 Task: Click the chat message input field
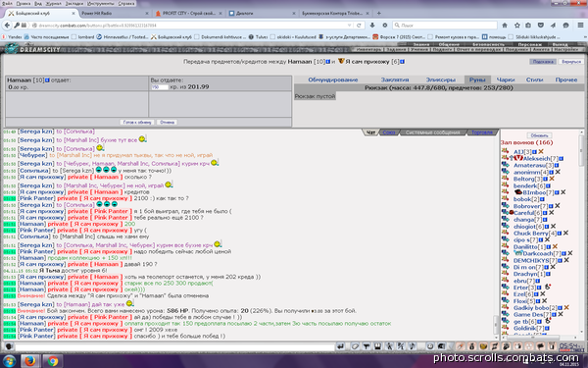point(174,346)
